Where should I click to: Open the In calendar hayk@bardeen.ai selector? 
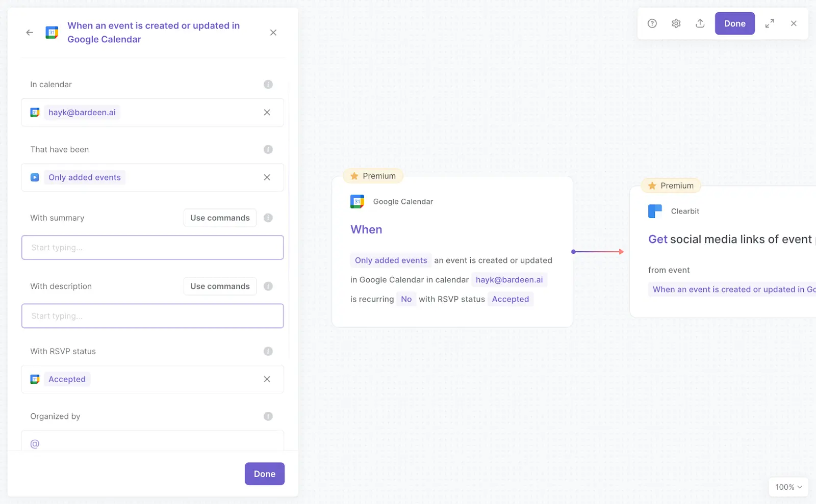[x=152, y=113]
